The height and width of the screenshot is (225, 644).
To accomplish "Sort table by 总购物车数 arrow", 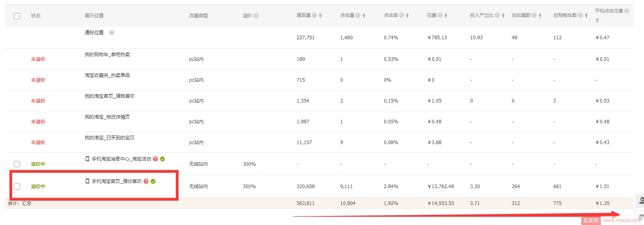I will click(x=586, y=16).
